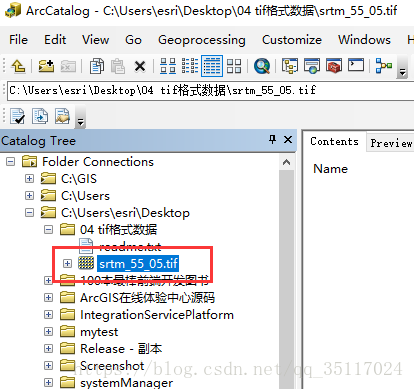414x389 pixels.
Task: Collapse C:\Users\esri\Desktop folder
Action: coord(29,213)
